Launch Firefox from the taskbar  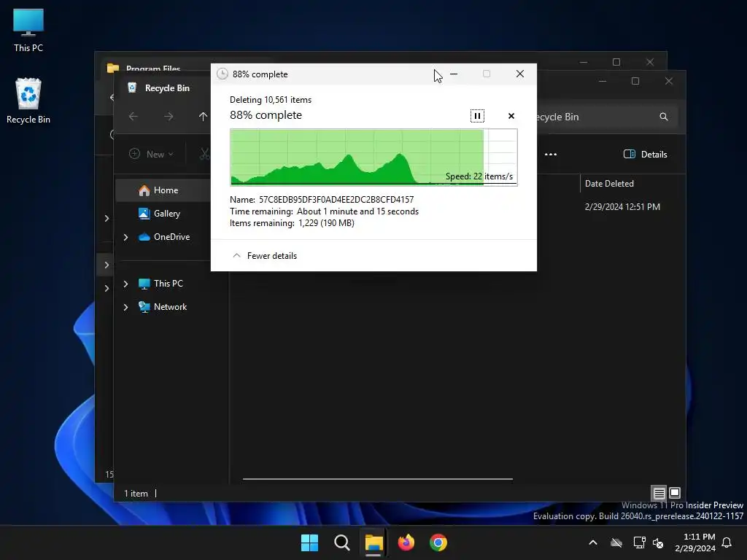coord(406,542)
